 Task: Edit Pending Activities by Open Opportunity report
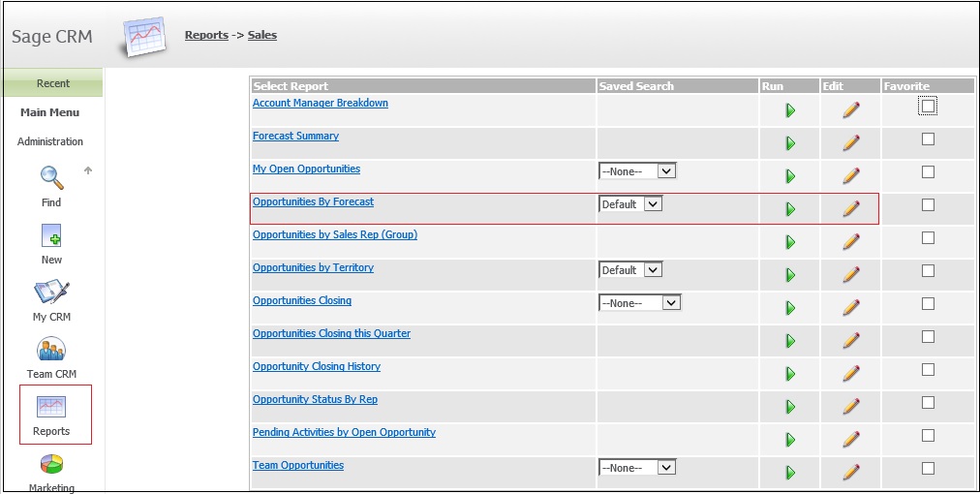pos(850,439)
